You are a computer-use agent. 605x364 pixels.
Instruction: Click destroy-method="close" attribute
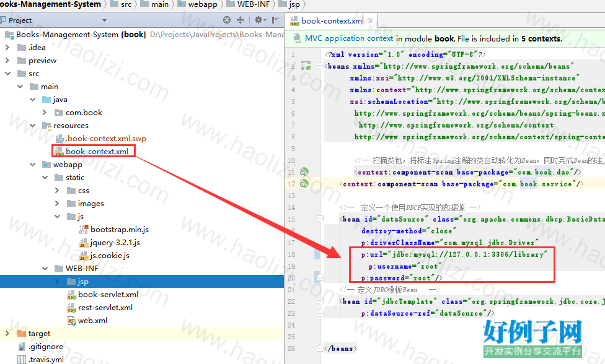pos(408,231)
